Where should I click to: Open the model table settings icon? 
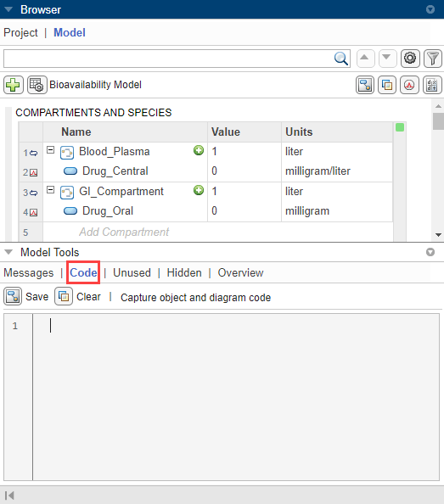[x=37, y=85]
